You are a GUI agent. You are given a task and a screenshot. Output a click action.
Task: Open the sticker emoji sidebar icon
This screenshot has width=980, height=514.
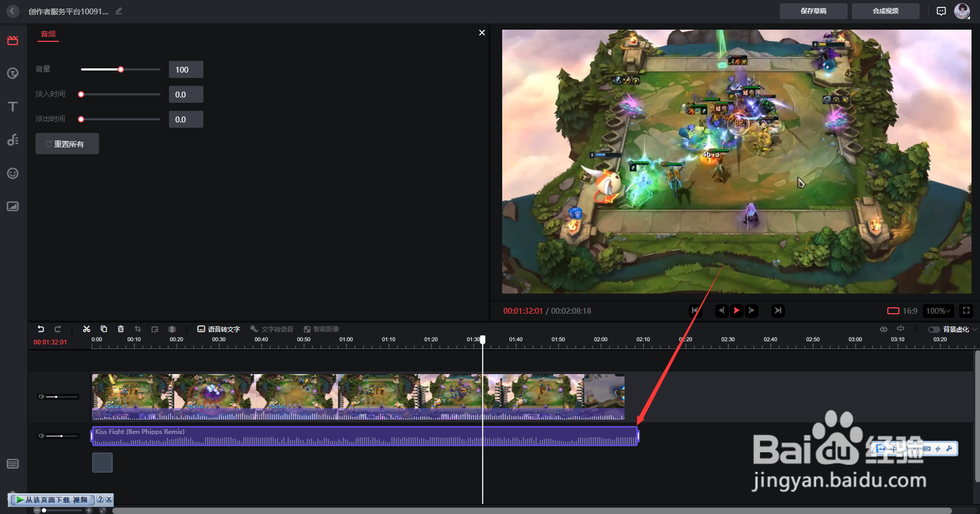point(13,173)
